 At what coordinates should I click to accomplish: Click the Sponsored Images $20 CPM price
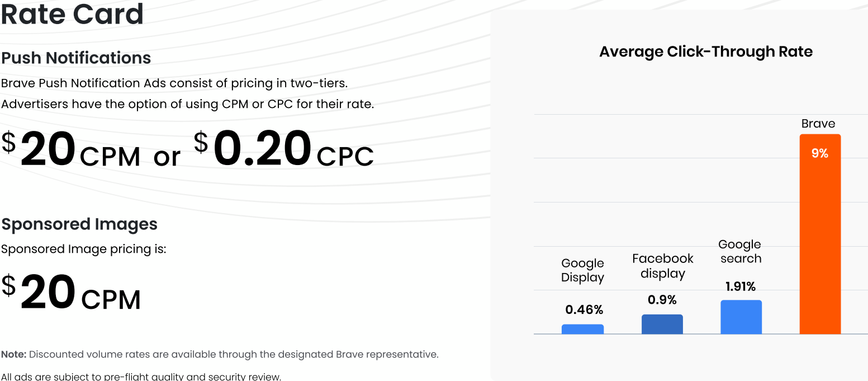(70, 293)
